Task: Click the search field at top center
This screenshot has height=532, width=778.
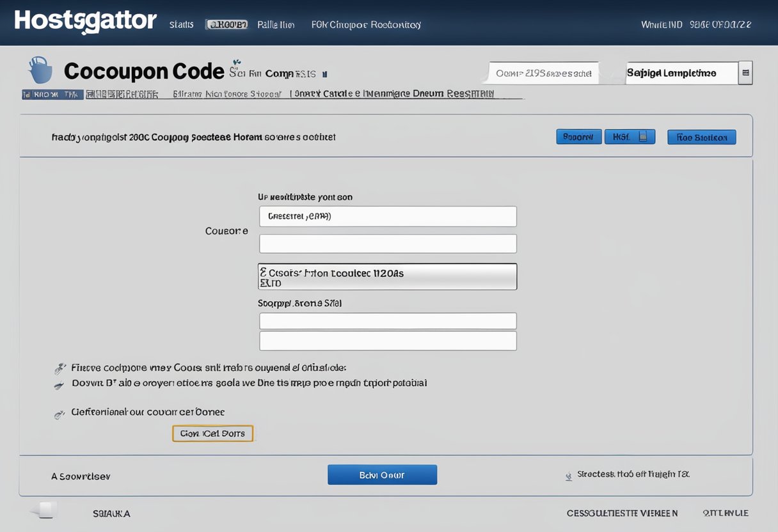Action: [x=543, y=73]
